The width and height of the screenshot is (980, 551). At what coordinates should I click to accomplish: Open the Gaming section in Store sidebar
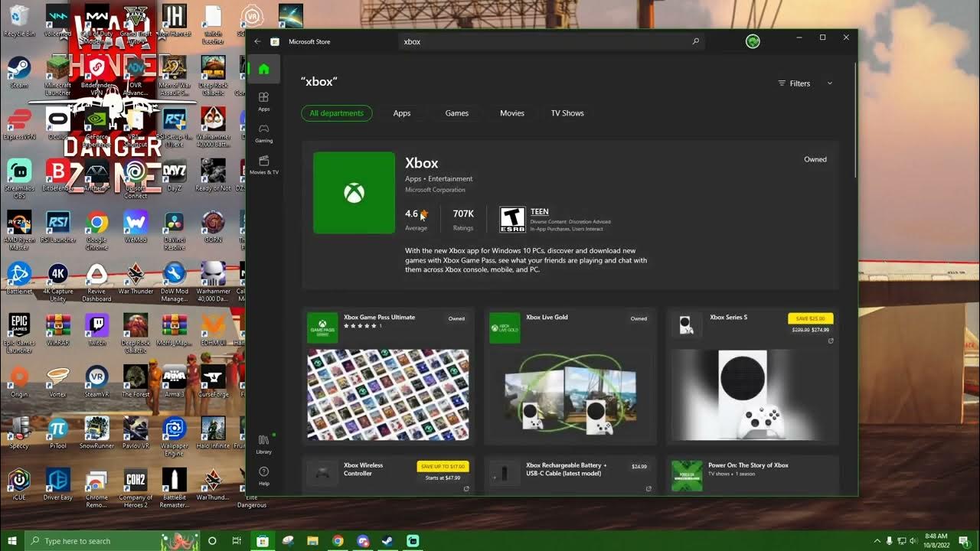tap(263, 133)
